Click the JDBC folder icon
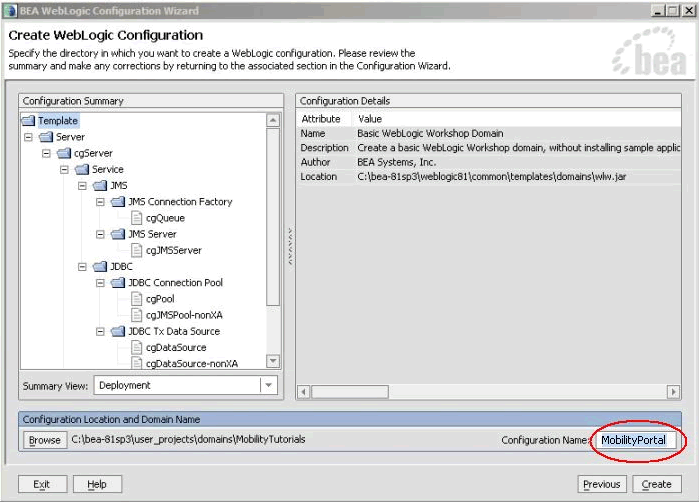 100,267
